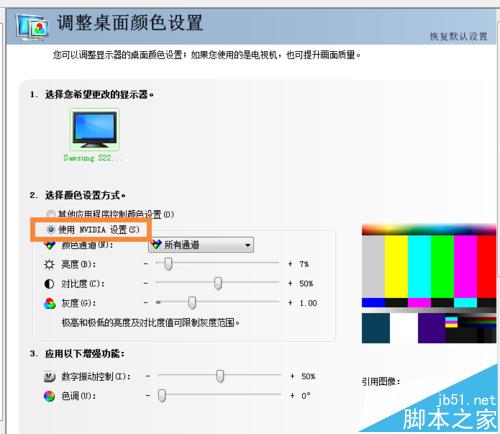This screenshot has height=434, width=500.
Task: Click the minus sign of gamma slider
Action: [146, 303]
